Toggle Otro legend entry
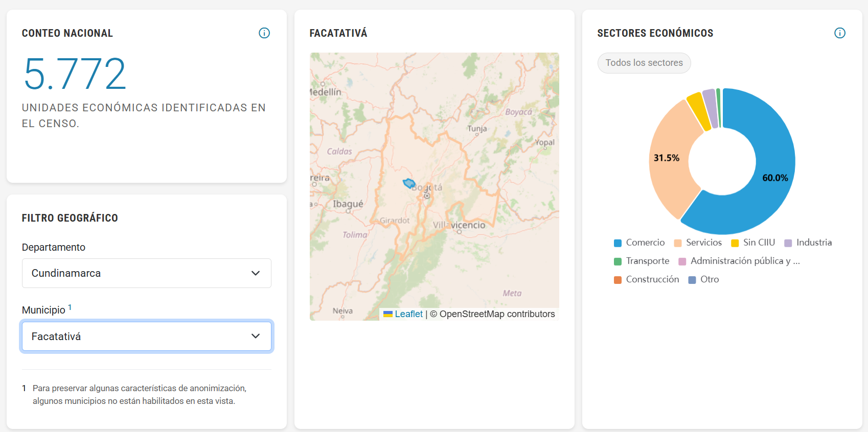868x432 pixels. point(704,280)
